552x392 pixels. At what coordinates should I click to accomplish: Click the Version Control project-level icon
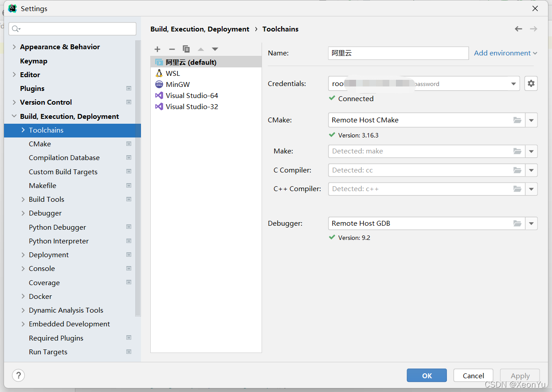click(129, 102)
